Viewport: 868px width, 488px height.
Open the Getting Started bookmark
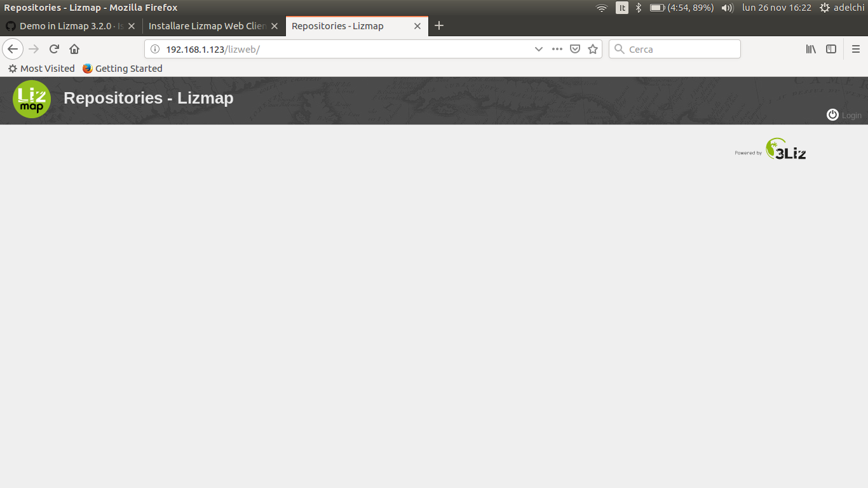[x=122, y=68]
